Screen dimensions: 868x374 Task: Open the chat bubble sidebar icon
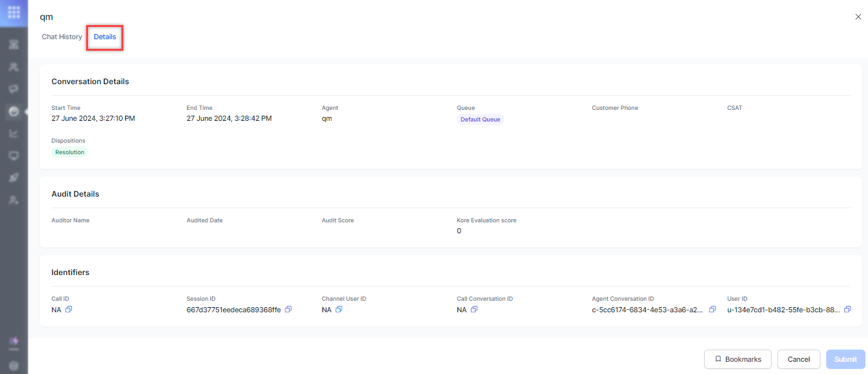[x=13, y=89]
